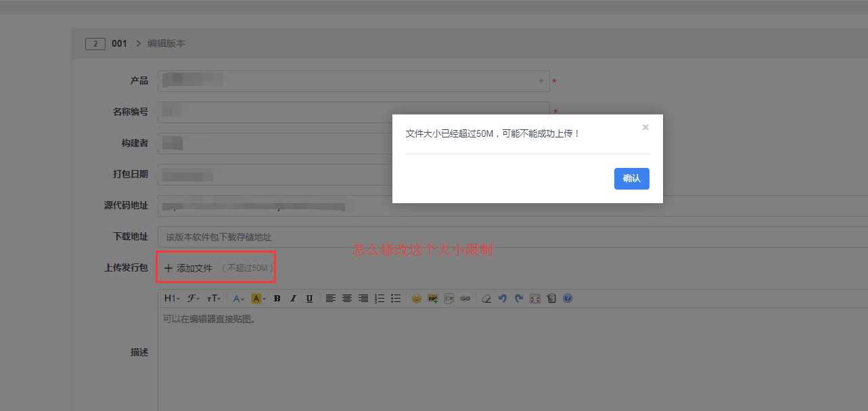Clear formatting with the eraser icon
868x411 pixels.
click(x=486, y=298)
